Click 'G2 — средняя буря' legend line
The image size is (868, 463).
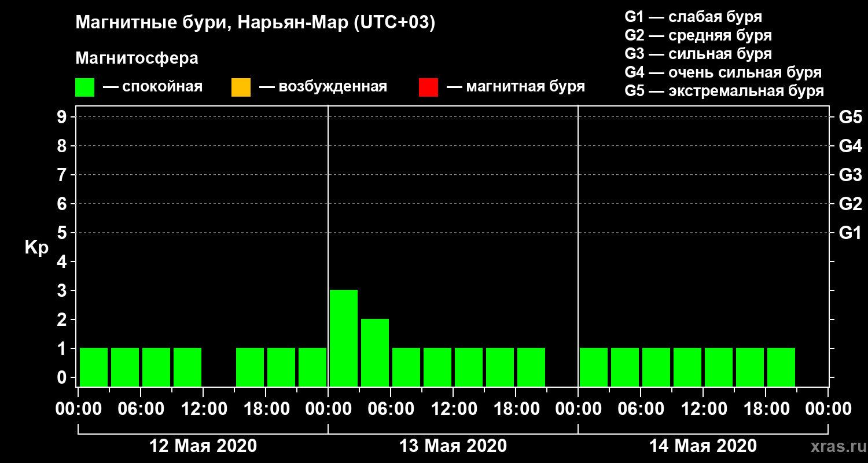point(698,35)
